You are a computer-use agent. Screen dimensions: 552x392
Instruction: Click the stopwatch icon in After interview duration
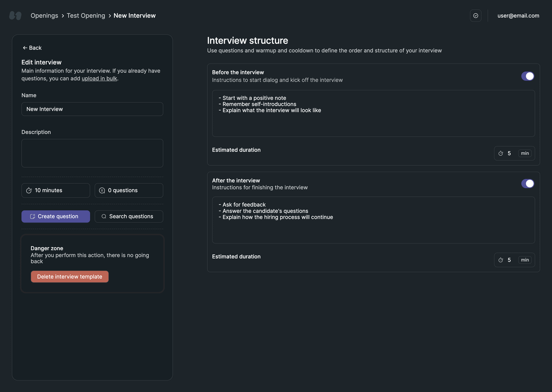[x=500, y=260]
